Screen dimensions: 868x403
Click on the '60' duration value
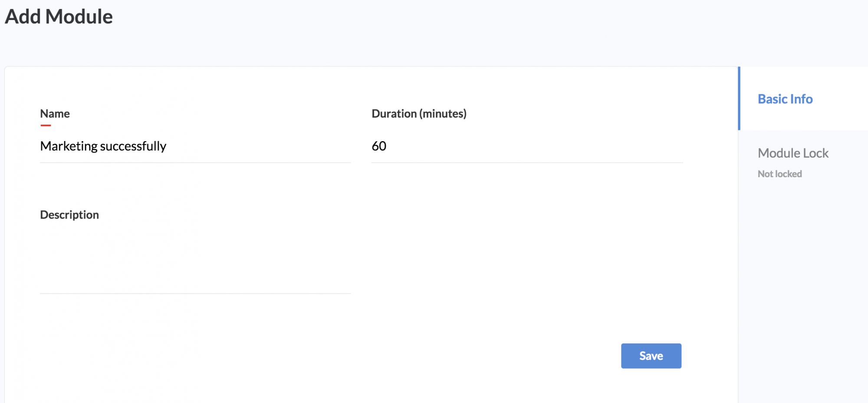(x=379, y=146)
